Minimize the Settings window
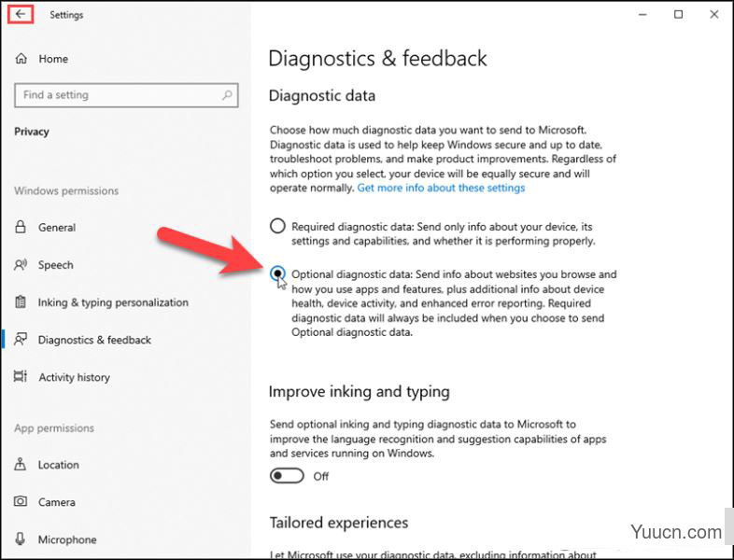The width and height of the screenshot is (734, 560). [642, 15]
